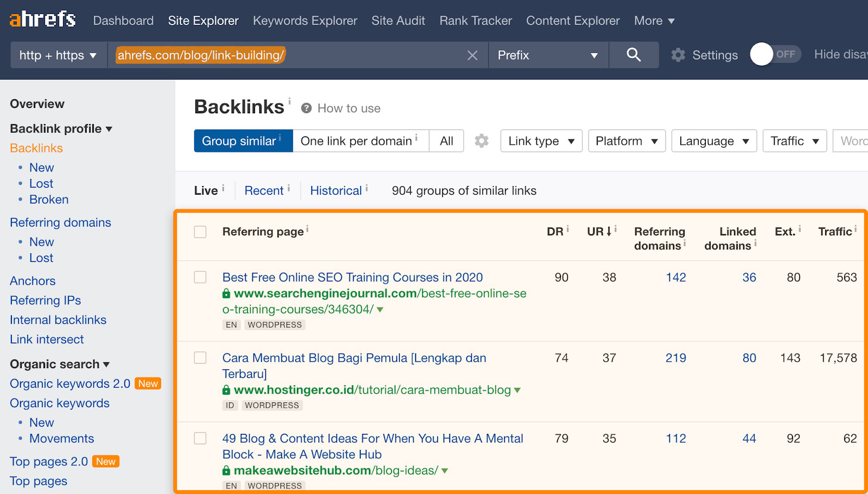Viewport: 868px width, 494px height.
Task: Expand makeawebsitehub.com URL dropdown arrow
Action: (x=445, y=471)
